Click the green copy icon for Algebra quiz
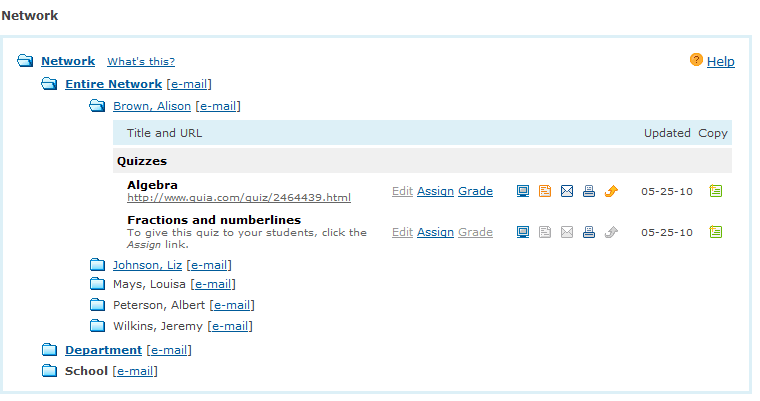The height and width of the screenshot is (401, 760). click(715, 191)
